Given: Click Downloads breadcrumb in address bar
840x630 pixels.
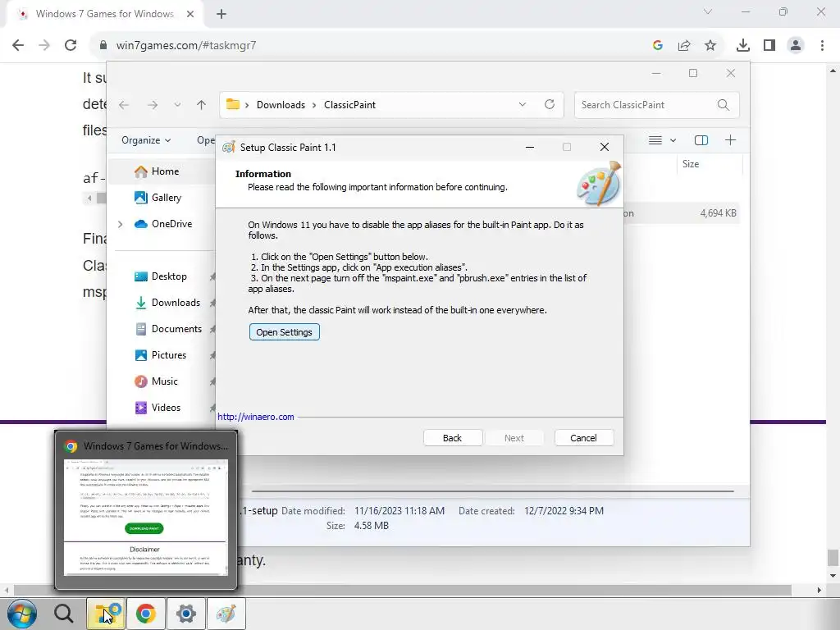Looking at the screenshot, I should (281, 105).
